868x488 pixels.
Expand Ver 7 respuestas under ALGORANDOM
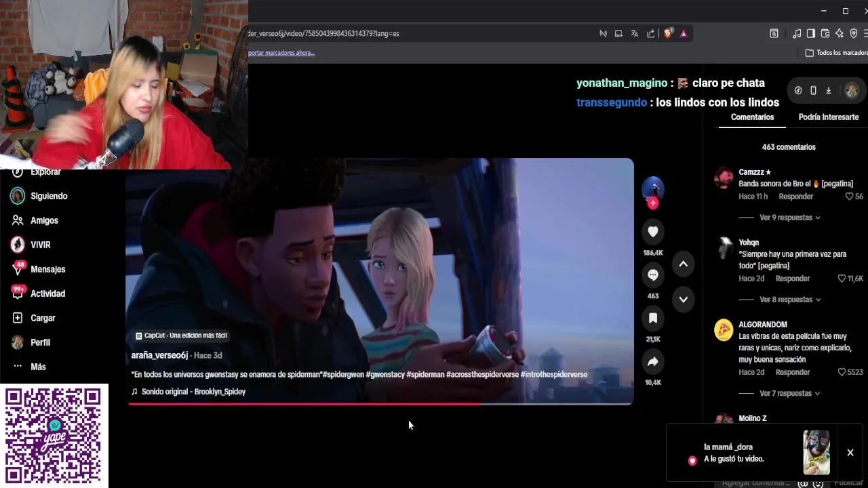[x=790, y=393]
